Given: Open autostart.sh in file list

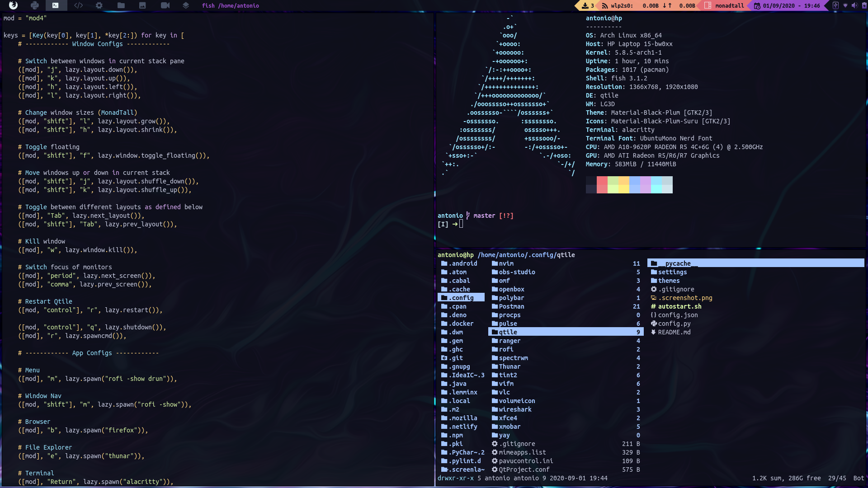Looking at the screenshot, I should tap(679, 306).
